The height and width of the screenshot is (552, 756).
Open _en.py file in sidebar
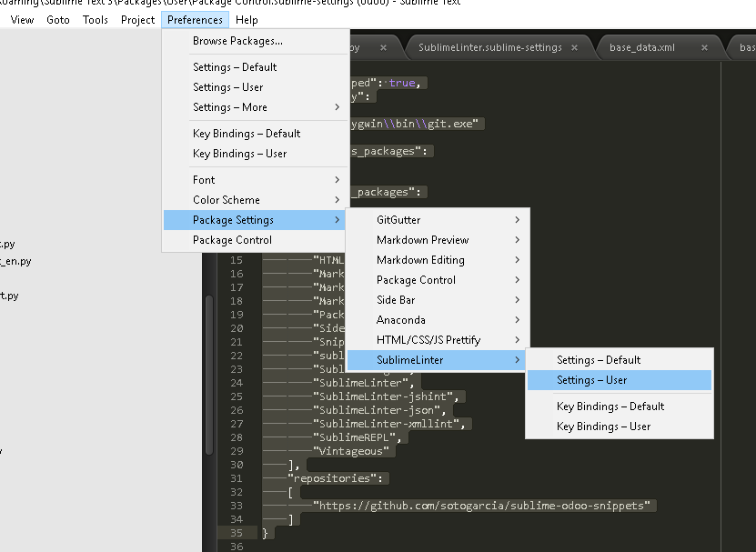15,261
